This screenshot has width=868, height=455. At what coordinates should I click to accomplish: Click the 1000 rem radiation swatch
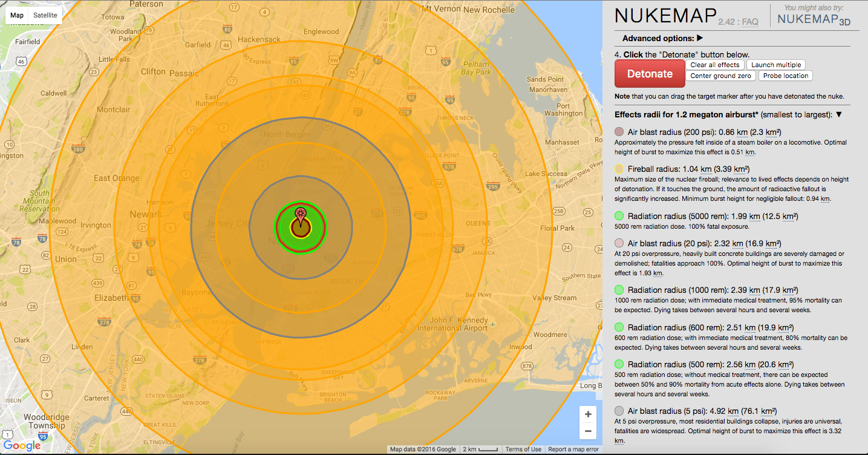tap(619, 290)
